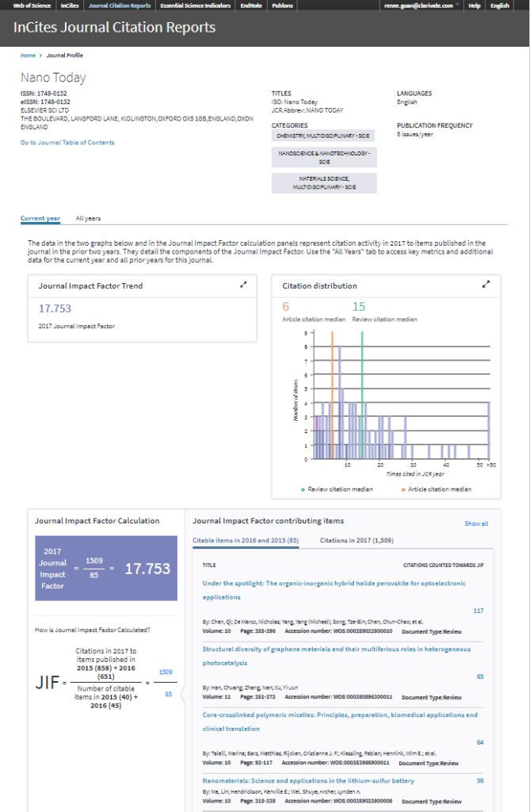Click Go to Journal Table of Contents

(67, 143)
